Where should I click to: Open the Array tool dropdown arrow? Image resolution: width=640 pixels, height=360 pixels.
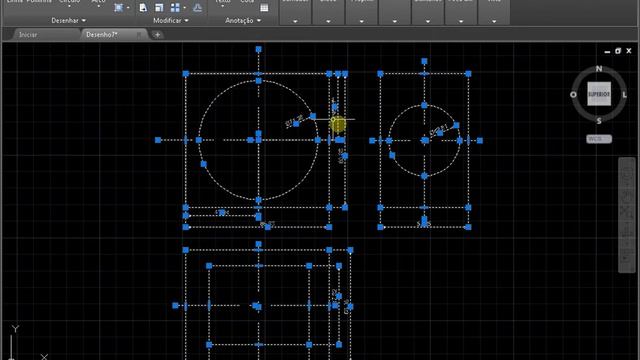(184, 8)
